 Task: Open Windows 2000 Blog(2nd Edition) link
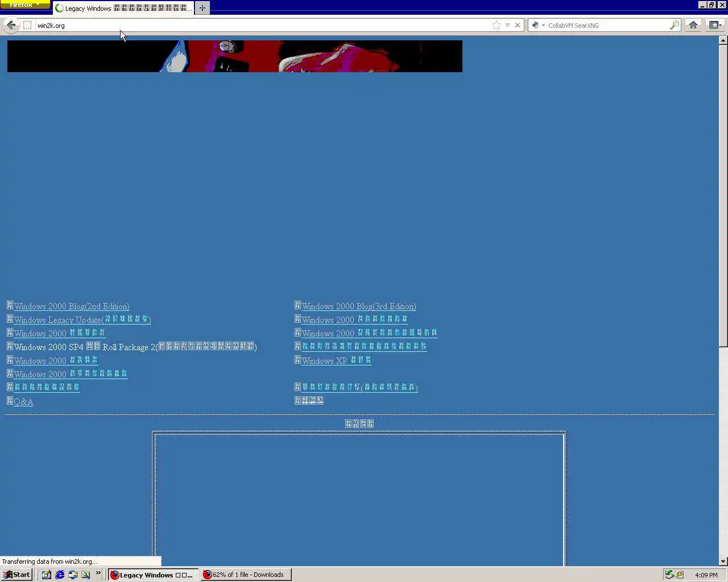(72, 306)
